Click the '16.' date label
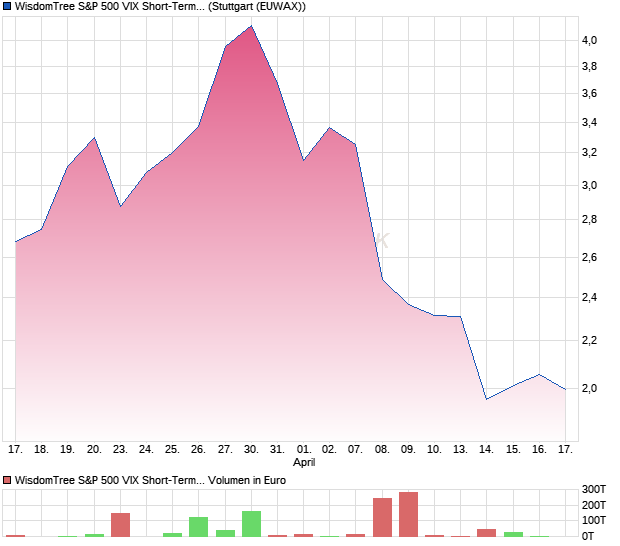 [539, 449]
